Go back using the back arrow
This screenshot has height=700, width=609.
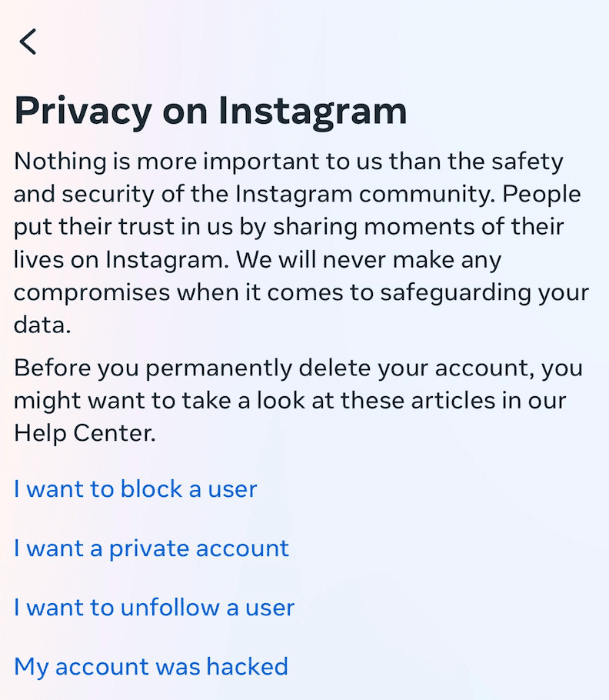[28, 42]
